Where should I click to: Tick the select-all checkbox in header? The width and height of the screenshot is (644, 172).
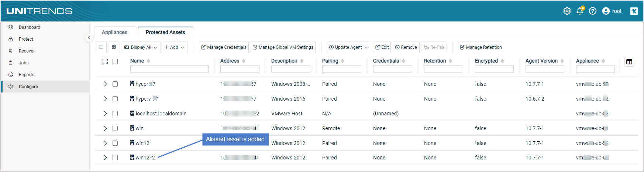[115, 61]
